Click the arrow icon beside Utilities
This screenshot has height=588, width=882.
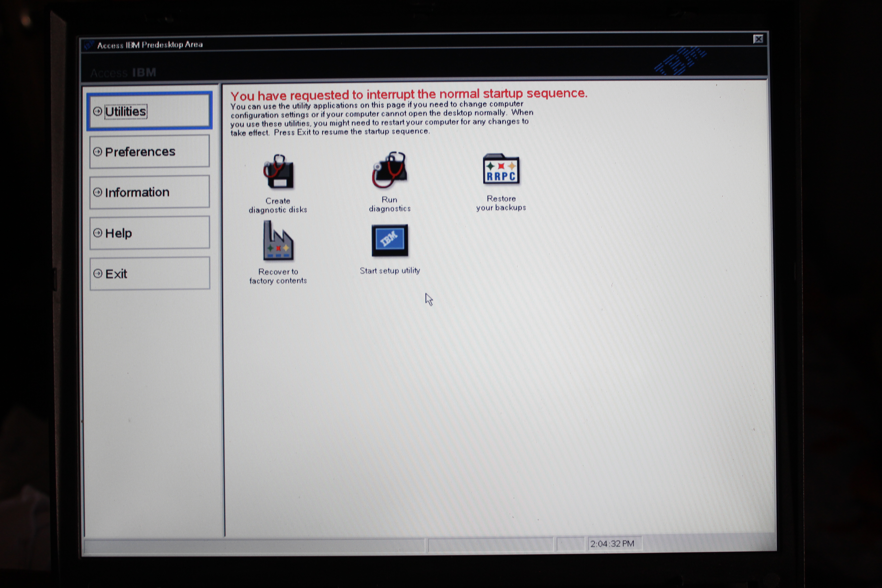97,111
